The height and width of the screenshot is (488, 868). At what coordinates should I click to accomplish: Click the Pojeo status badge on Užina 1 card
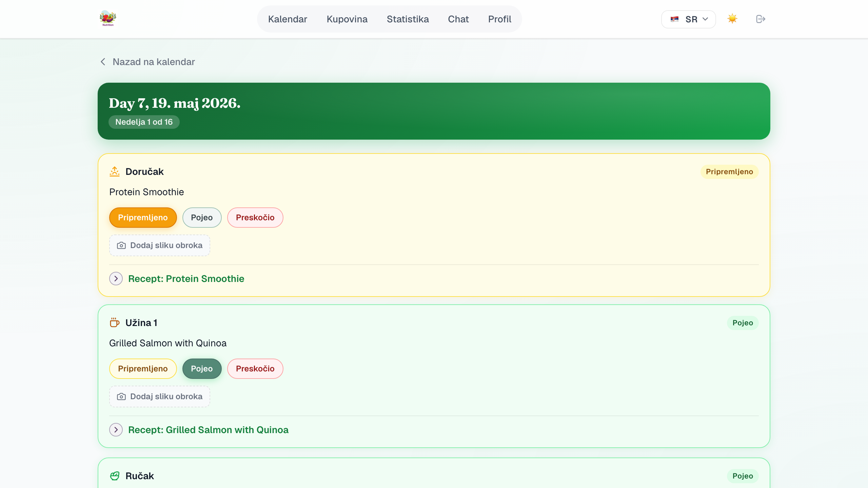(x=743, y=323)
